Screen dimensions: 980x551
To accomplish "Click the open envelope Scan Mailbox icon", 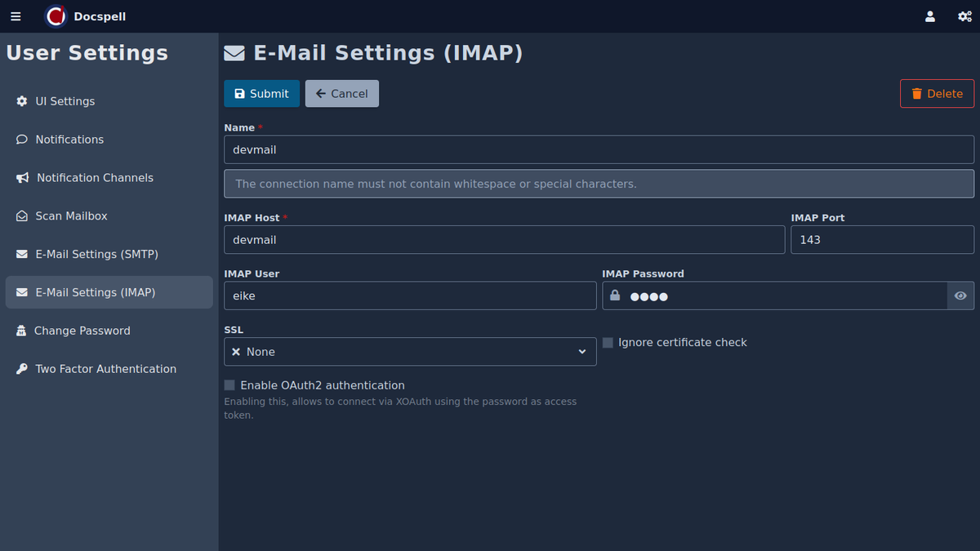I will tap(22, 216).
